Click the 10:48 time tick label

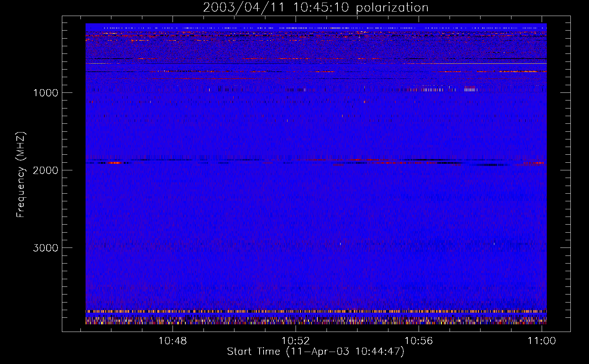point(173,341)
